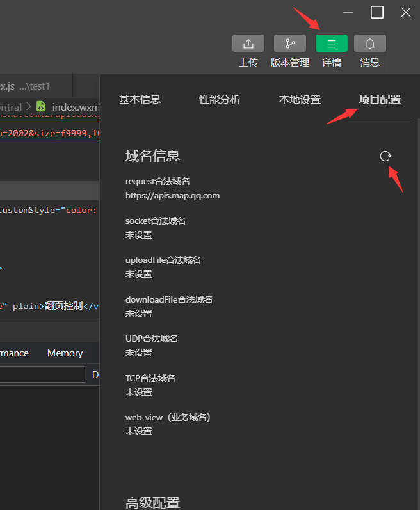Image resolution: width=420 pixels, height=510 pixels.
Task: Click the 版本管理 label
Action: pyautogui.click(x=290, y=63)
